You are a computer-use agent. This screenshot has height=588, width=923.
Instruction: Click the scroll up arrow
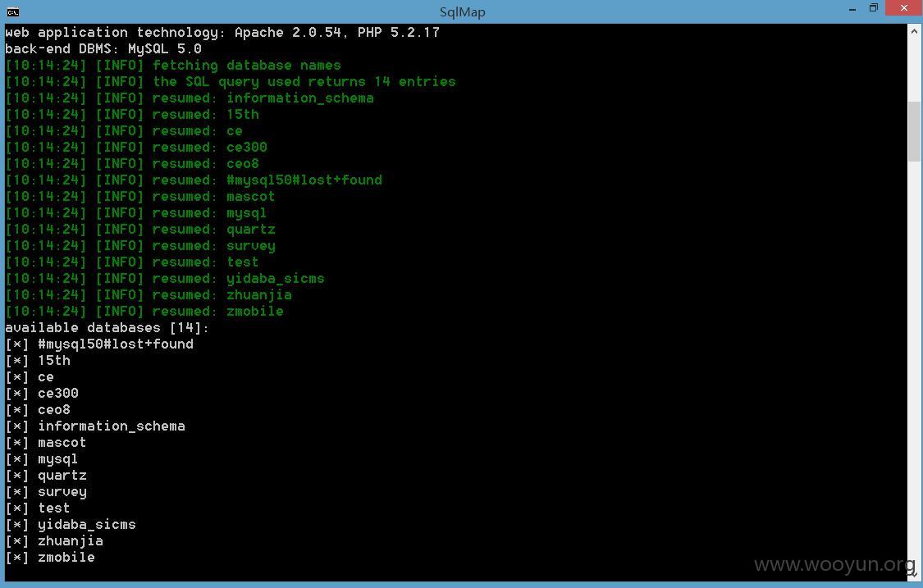(914, 32)
